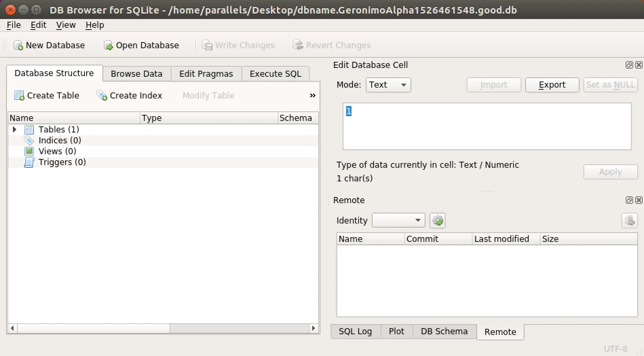The width and height of the screenshot is (644, 356).
Task: Click the Set as NULL button
Action: (610, 85)
